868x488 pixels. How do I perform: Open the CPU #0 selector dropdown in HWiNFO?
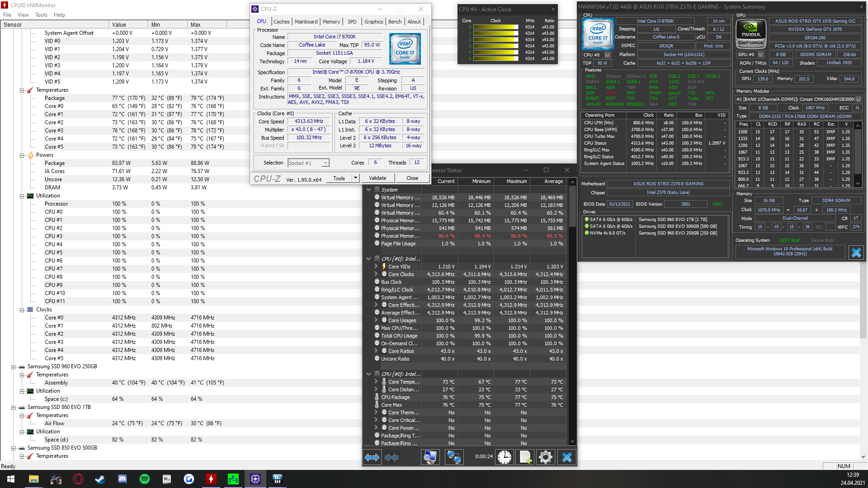(x=607, y=55)
